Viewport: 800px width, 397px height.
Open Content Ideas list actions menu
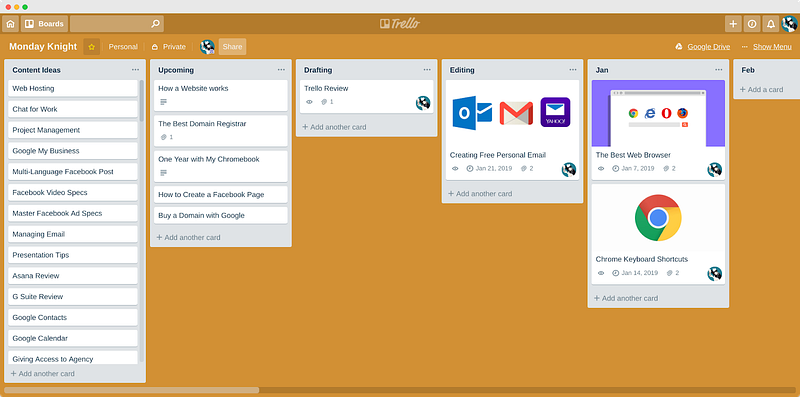pos(135,70)
